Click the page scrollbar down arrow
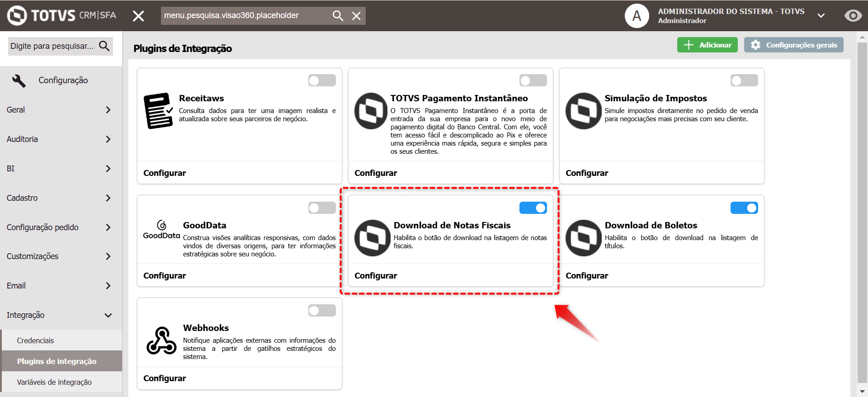868x397 pixels. click(862, 392)
